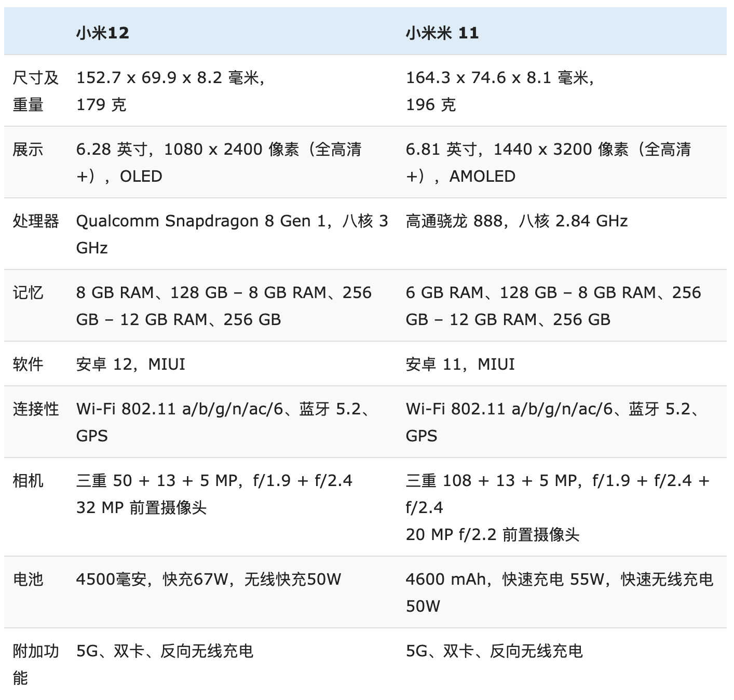Click the 小米米 11 column header

(442, 33)
